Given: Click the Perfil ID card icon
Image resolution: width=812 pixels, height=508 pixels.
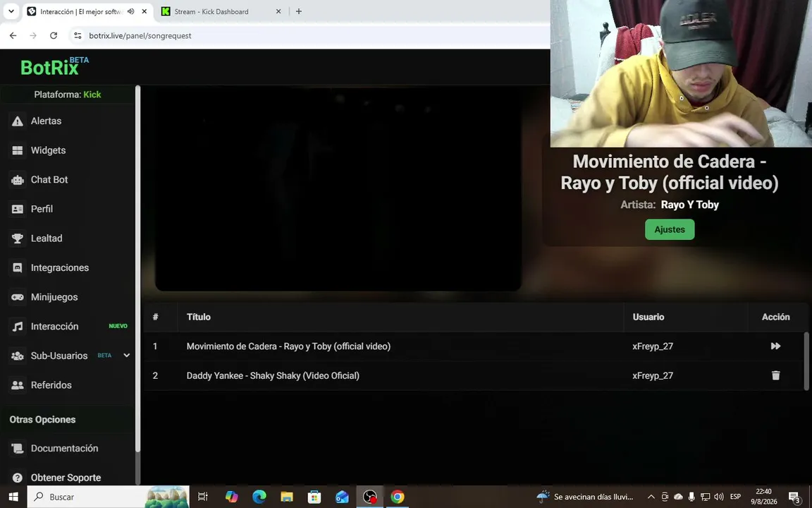Looking at the screenshot, I should (18, 209).
